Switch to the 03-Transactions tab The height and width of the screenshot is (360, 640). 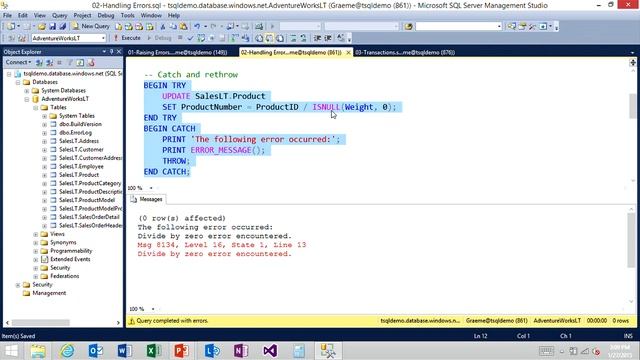(404, 52)
